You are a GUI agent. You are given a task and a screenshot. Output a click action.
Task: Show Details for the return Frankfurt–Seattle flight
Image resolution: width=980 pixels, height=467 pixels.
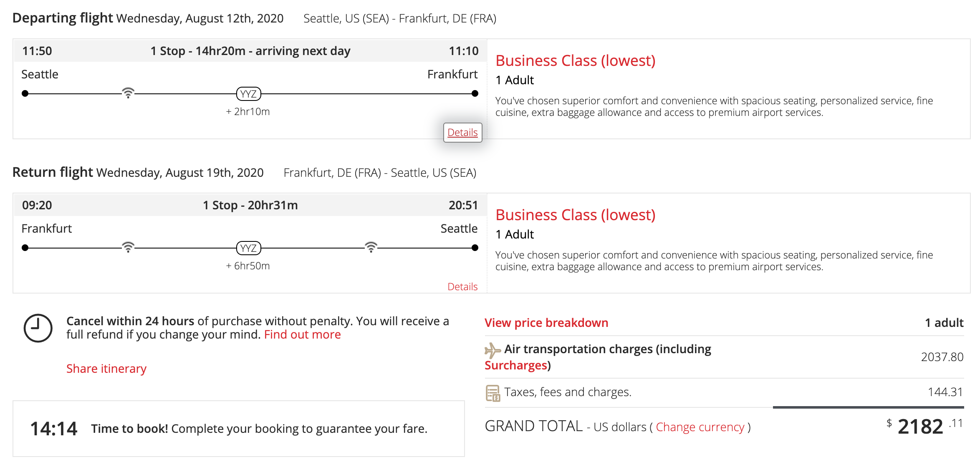click(x=462, y=287)
